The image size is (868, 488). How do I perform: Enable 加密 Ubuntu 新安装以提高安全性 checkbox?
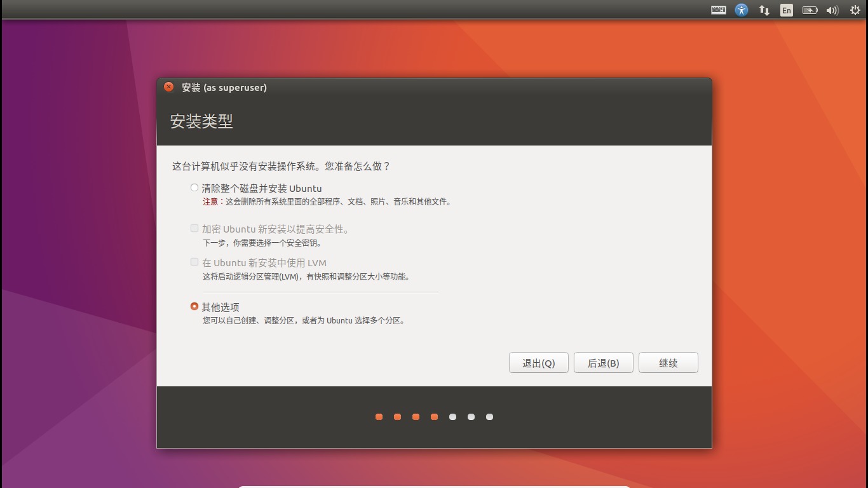194,228
